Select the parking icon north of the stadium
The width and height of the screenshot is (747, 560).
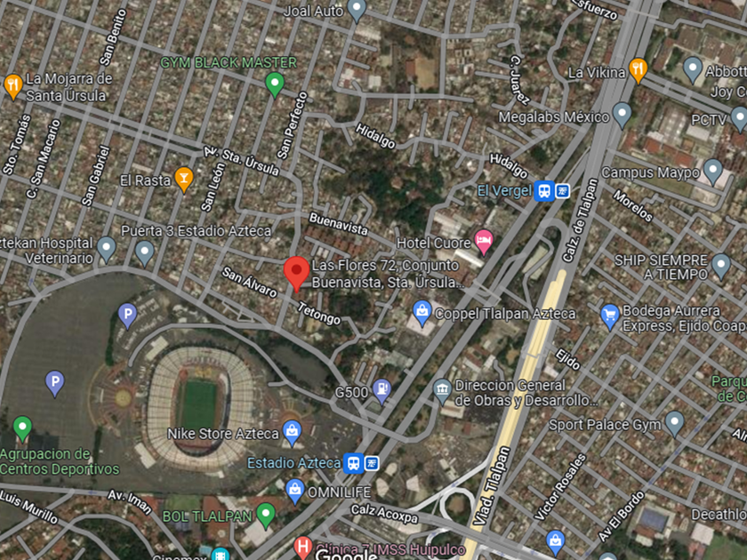(127, 316)
